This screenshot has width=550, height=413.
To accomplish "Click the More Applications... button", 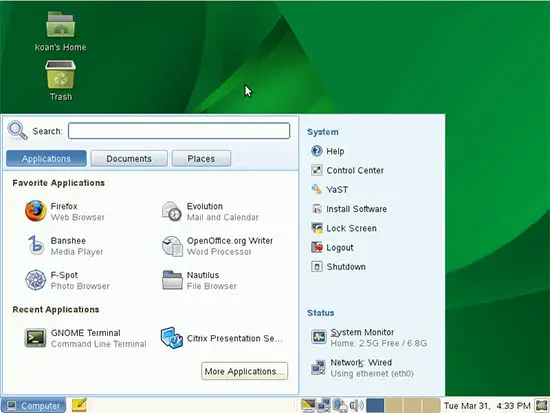I will click(x=244, y=371).
